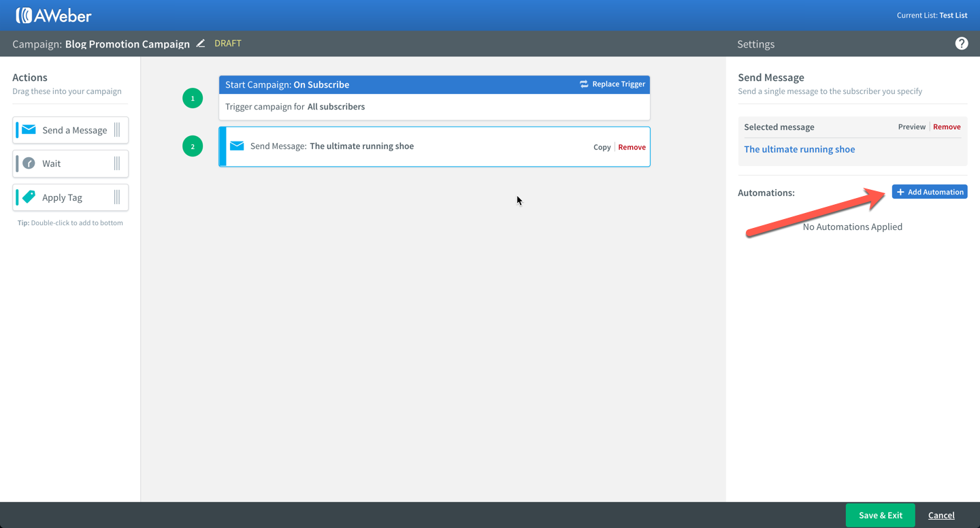Viewport: 980px width, 528px height.
Task: Click Replace Trigger button
Action: tap(612, 84)
